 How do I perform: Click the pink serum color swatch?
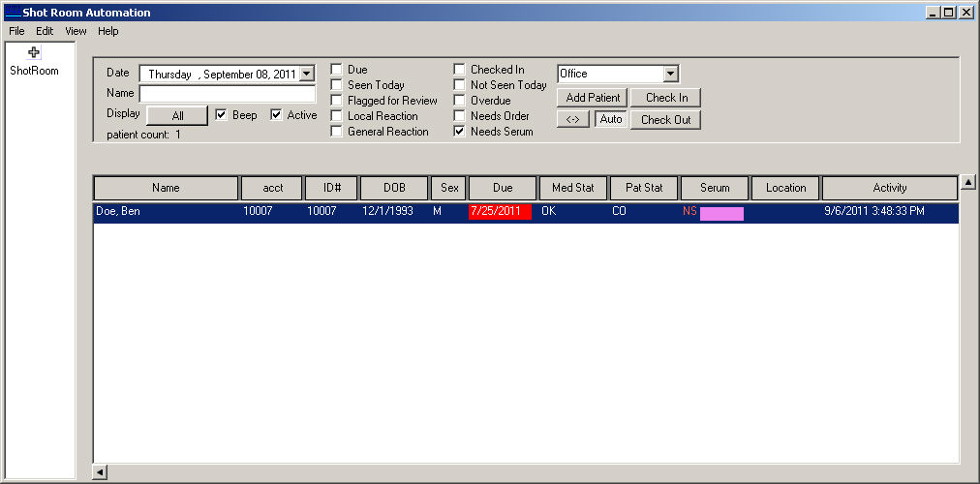pos(721,214)
